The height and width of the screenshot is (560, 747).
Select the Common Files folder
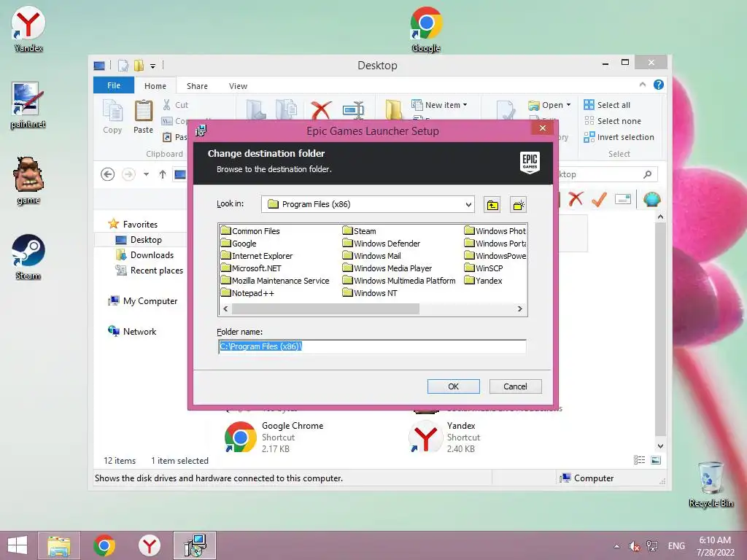[251, 231]
